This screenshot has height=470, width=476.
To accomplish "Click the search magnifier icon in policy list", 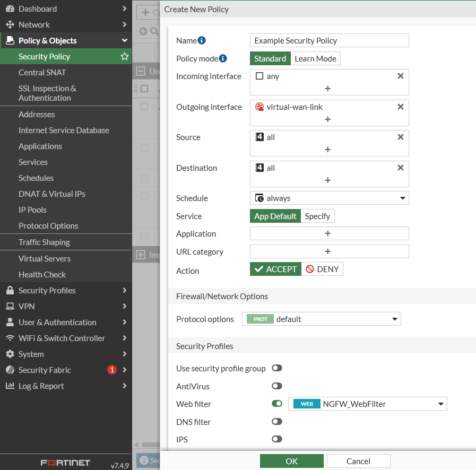I will tap(154, 31).
